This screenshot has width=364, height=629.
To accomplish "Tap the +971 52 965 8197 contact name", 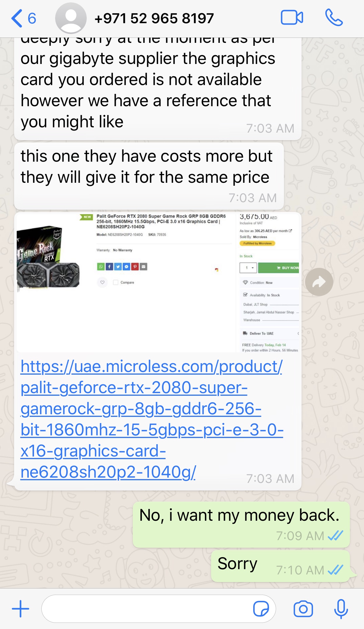I will [154, 18].
